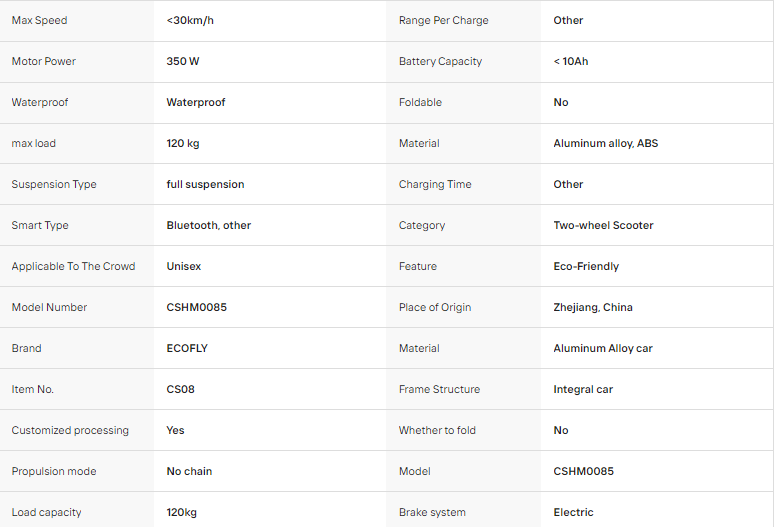Select the CS08 item number value
This screenshot has height=527, width=774.
pyautogui.click(x=181, y=389)
